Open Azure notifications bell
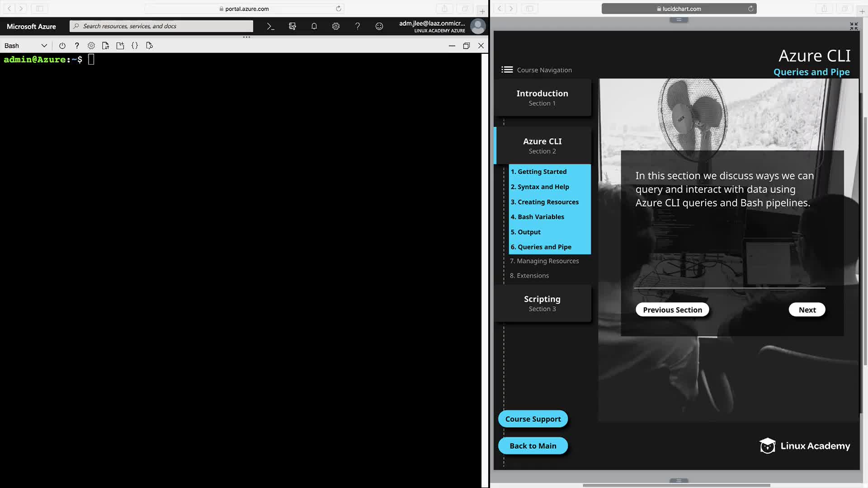 314,26
